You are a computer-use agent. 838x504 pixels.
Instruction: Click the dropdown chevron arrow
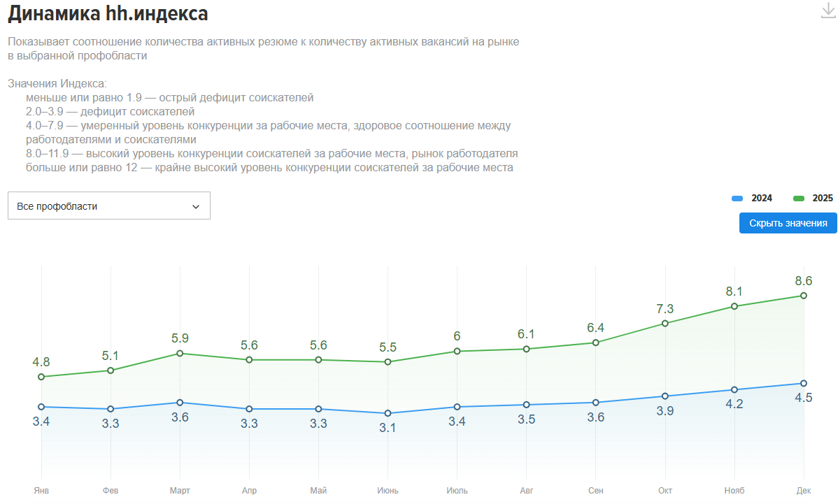pyautogui.click(x=196, y=207)
